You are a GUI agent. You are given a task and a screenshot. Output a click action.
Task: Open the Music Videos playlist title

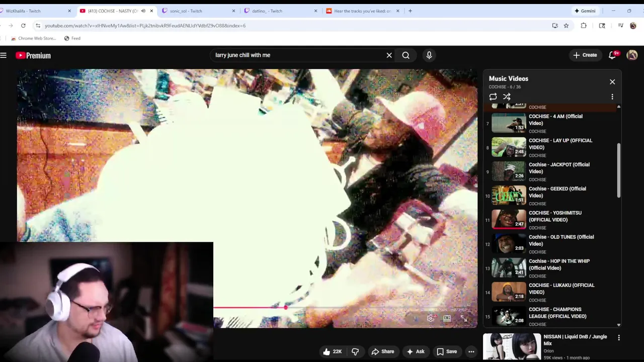point(509,78)
